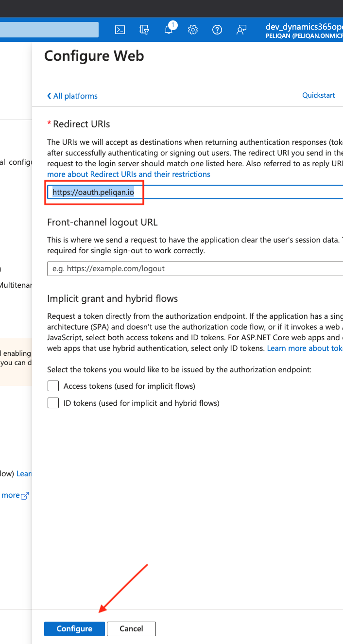Click the 'Implicit grant and hybrid flows' heading
This screenshot has height=644, width=343.
[112, 298]
